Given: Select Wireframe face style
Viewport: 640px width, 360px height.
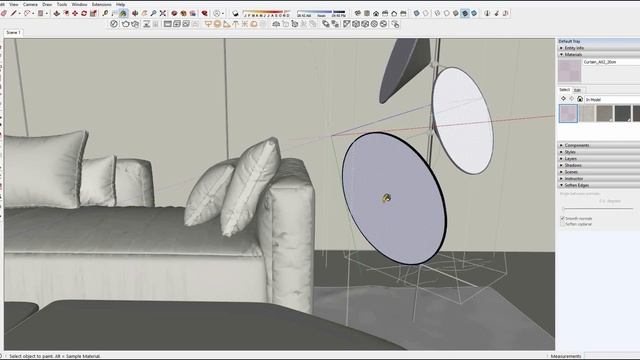Looking at the screenshot, I should pyautogui.click(x=438, y=13).
